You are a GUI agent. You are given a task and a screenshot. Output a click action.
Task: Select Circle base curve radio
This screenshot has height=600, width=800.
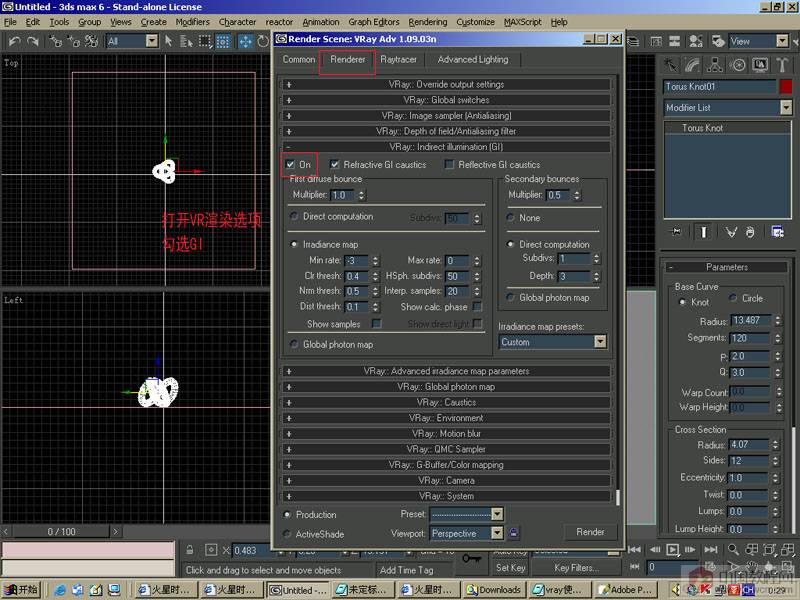733,297
